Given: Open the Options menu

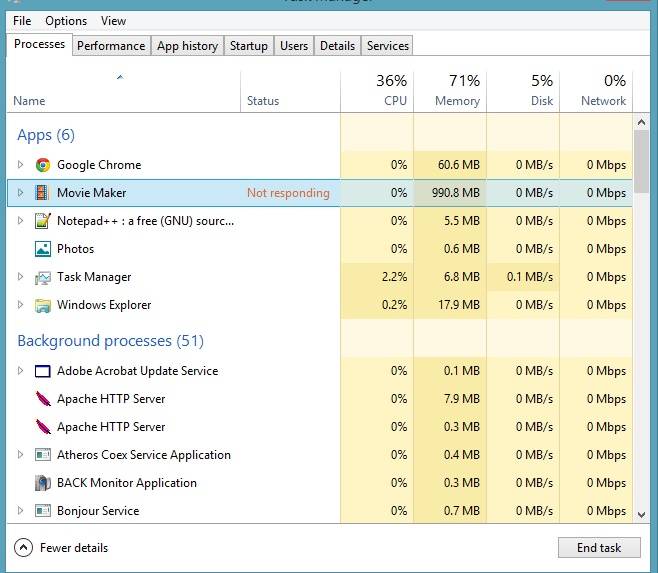Looking at the screenshot, I should (66, 21).
